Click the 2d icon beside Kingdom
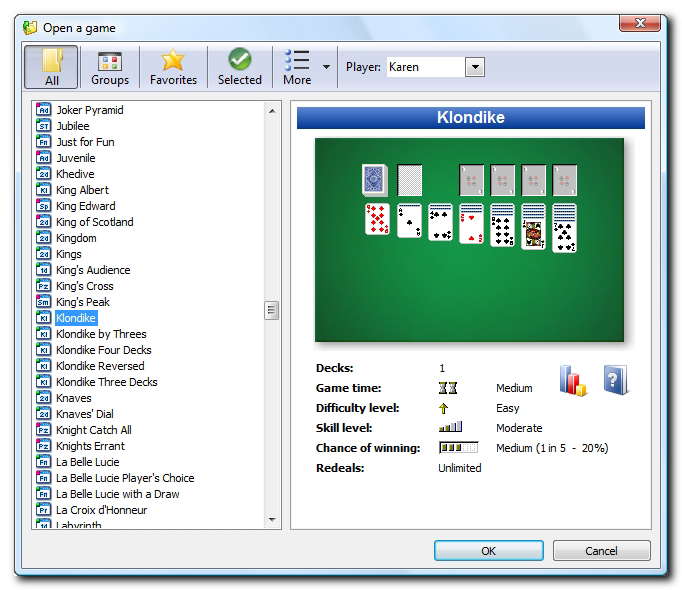This screenshot has height=590, width=682. 43,238
